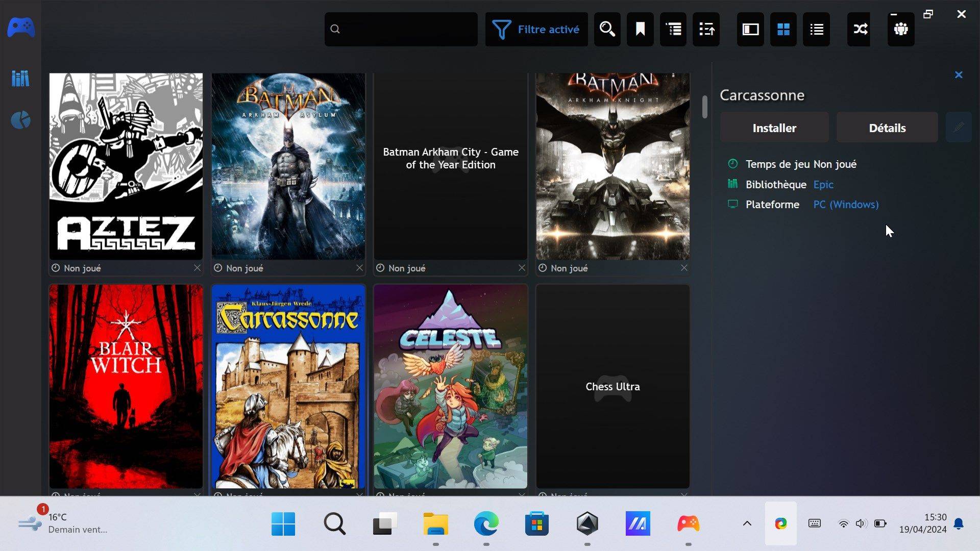This screenshot has height=551, width=980.
Task: Open the notification bell icon
Action: pyautogui.click(x=959, y=524)
